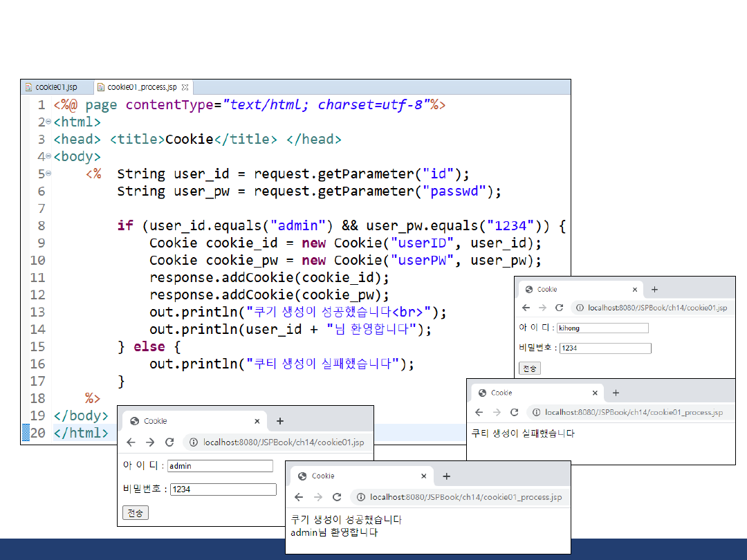747x560 pixels.
Task: Click the ID field containing admin
Action: tap(220, 466)
